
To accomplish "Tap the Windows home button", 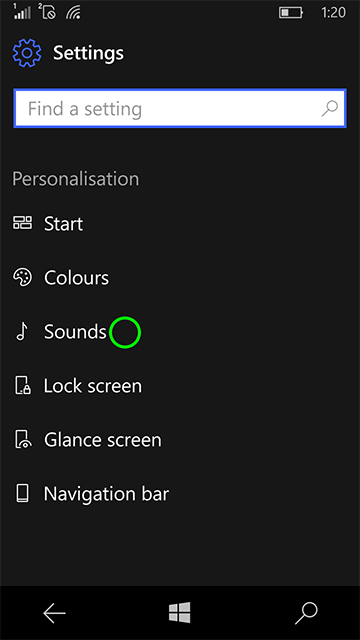I will point(180,613).
